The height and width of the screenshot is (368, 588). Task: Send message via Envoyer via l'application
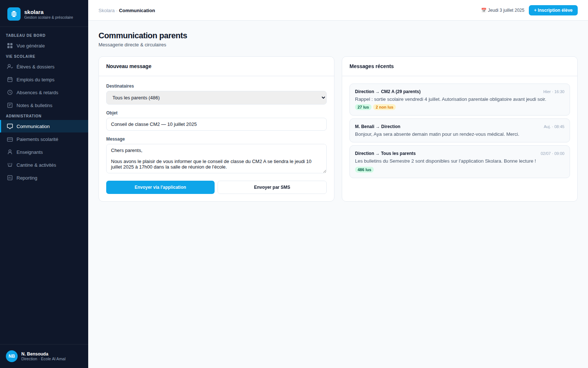tap(160, 187)
